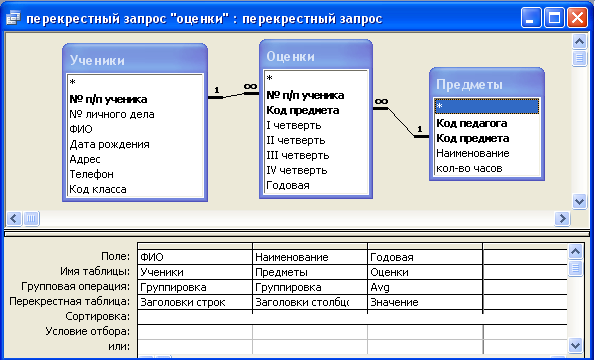This screenshot has height=361, width=595.
Task: Select the Оценки table title
Action: [x=290, y=56]
